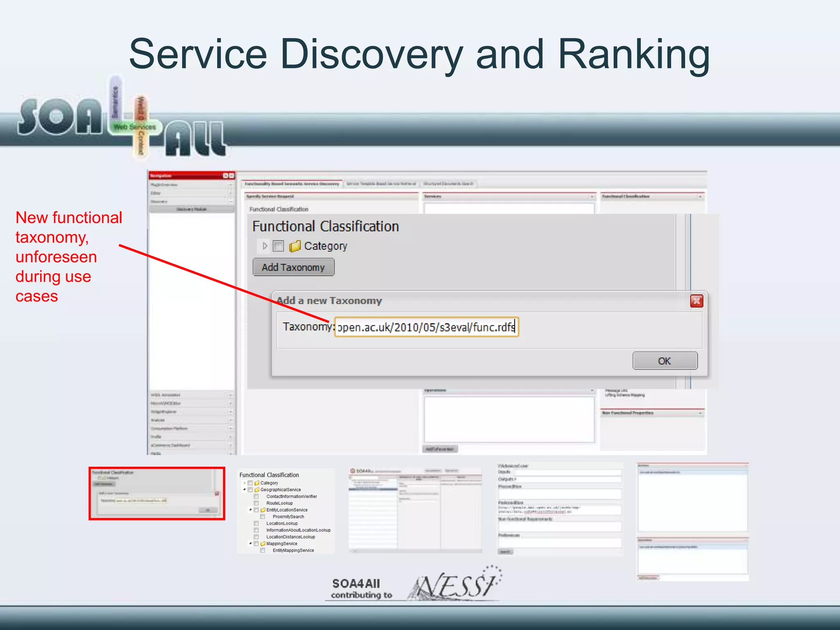Tick the EntityMappingService checkbox
This screenshot has height=630, width=840.
[262, 550]
